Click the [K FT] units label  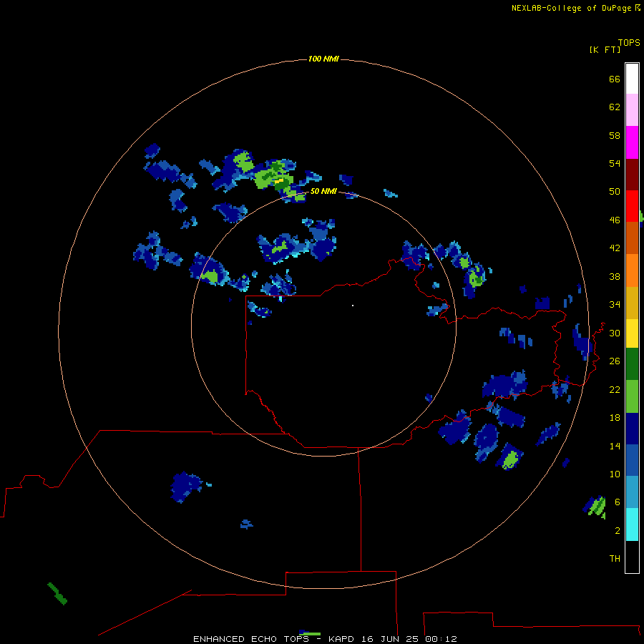pyautogui.click(x=605, y=50)
